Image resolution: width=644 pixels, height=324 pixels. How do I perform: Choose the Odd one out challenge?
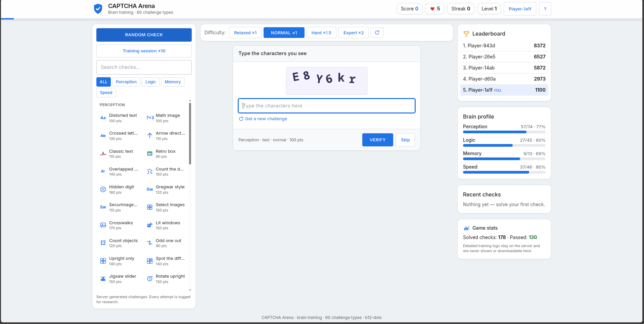[166, 243]
